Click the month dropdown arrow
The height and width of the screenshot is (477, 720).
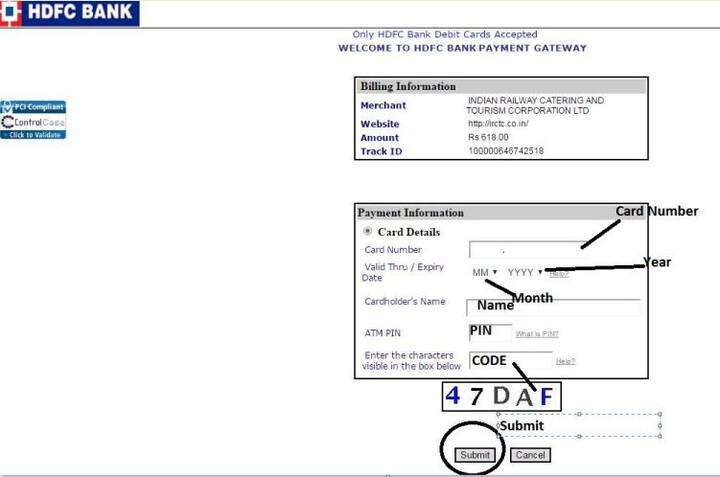click(495, 272)
